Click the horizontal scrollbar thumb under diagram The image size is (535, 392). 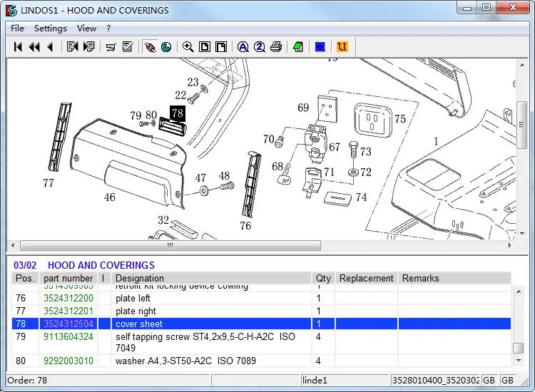click(x=170, y=245)
